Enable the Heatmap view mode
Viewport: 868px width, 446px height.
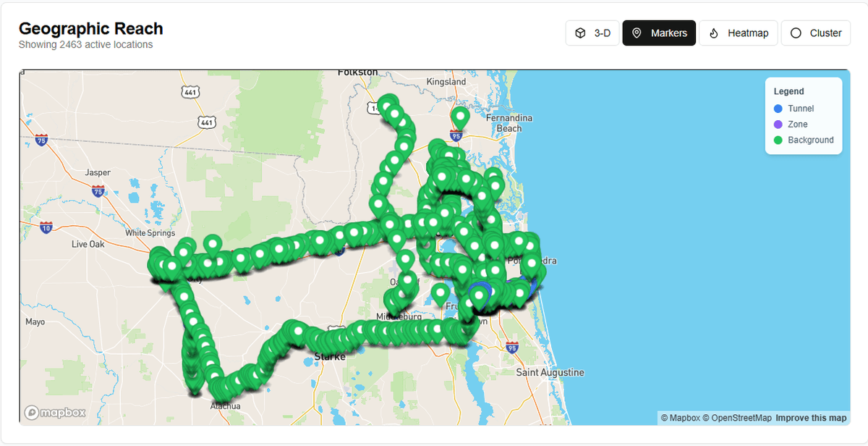click(739, 33)
